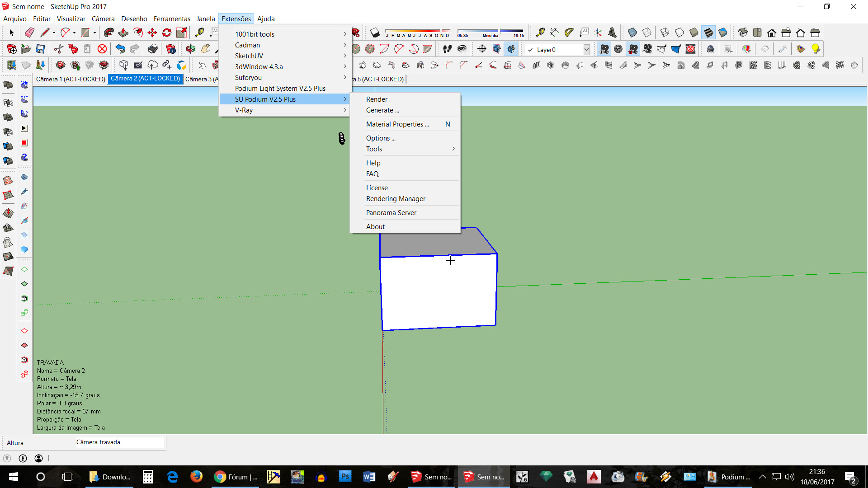Open Chrome Fórum taskbar button
868x488 pixels.
click(236, 477)
